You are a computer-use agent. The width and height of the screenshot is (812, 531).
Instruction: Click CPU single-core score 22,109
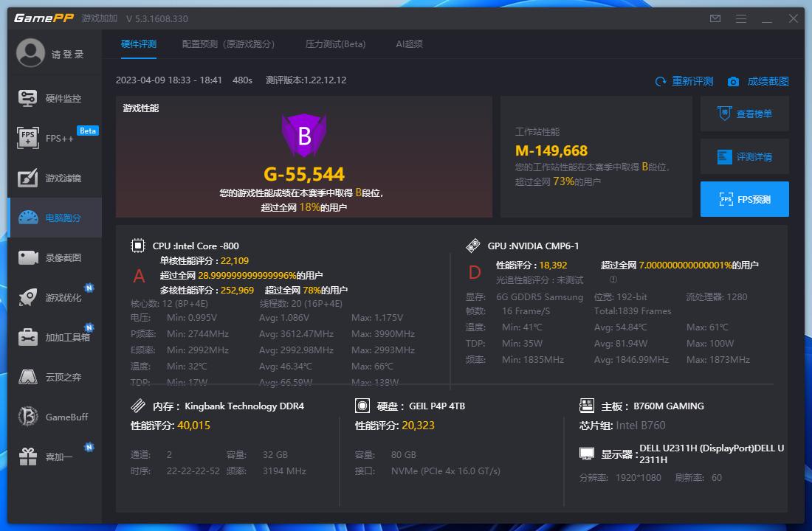tap(235, 261)
